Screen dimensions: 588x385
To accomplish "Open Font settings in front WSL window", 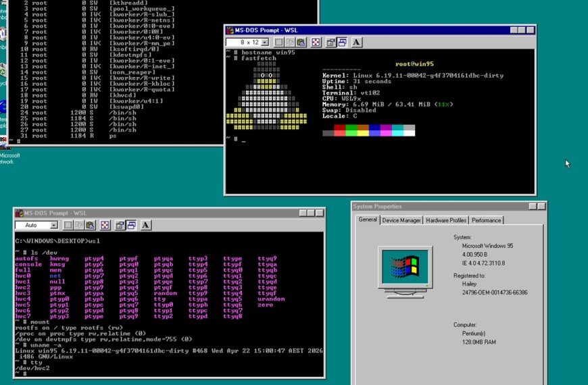I will point(356,43).
